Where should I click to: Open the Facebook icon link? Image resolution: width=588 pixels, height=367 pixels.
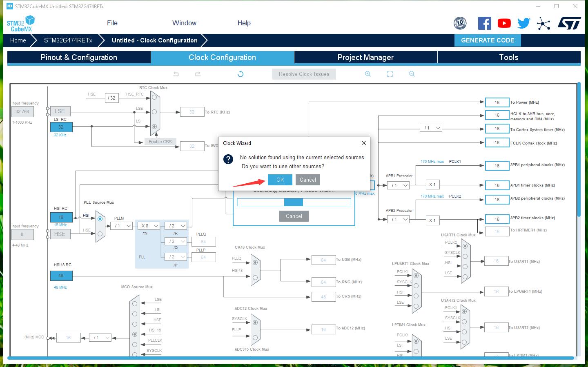[485, 23]
